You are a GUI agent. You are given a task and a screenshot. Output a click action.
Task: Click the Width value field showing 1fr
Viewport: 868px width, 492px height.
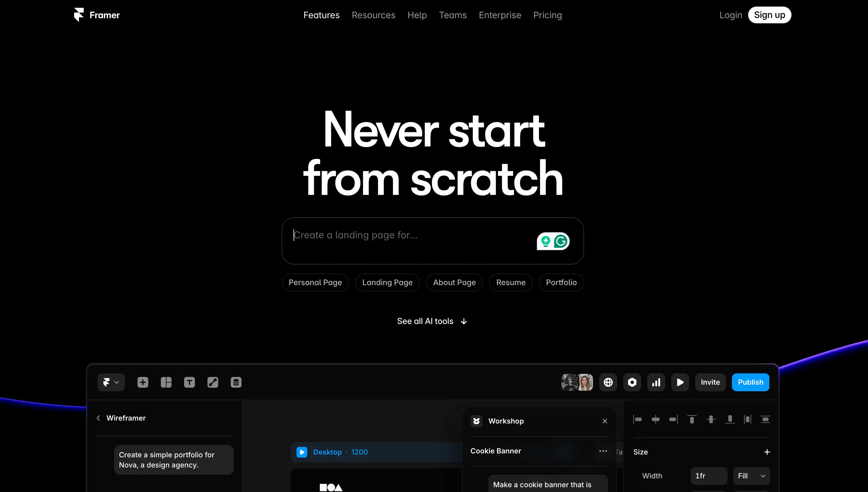(x=708, y=476)
